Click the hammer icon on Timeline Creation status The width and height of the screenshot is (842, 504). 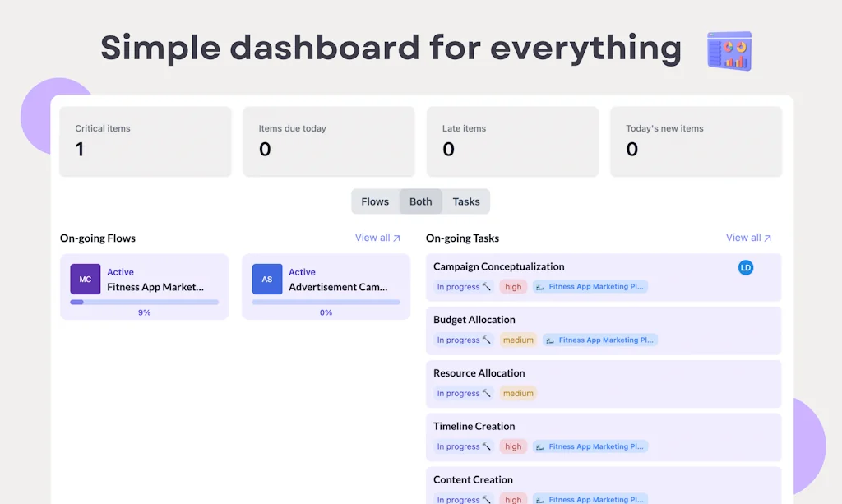[486, 446]
